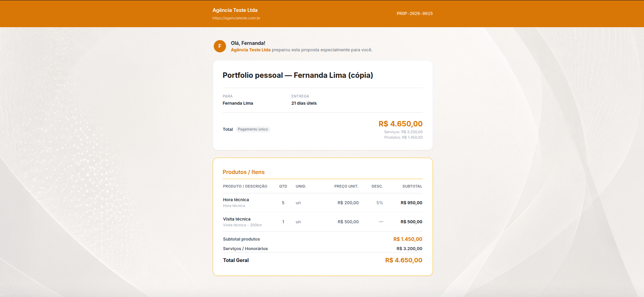Click the Fernanda Lima recipient name under PARA
Screen dimensions: 644x297
click(x=238, y=103)
